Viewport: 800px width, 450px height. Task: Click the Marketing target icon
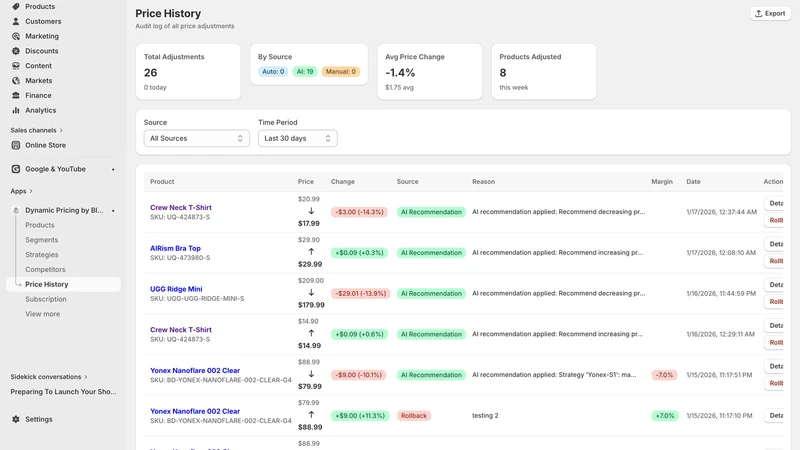16,36
